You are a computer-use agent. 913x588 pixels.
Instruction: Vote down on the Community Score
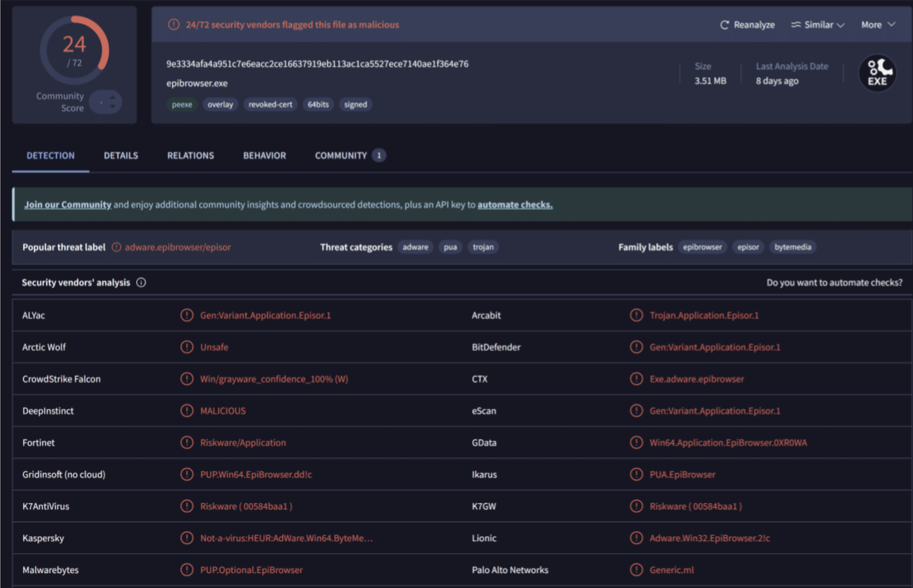coord(112,106)
